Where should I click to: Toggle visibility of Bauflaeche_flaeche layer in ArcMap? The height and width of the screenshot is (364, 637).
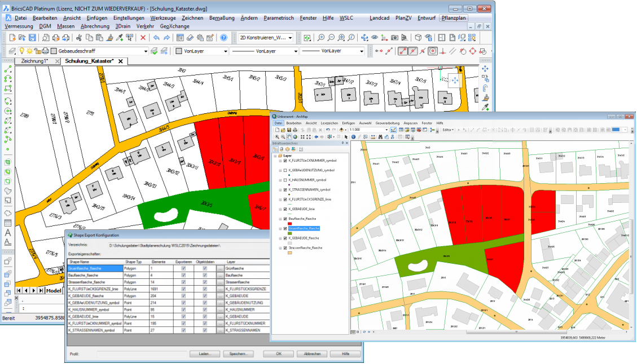(x=284, y=218)
